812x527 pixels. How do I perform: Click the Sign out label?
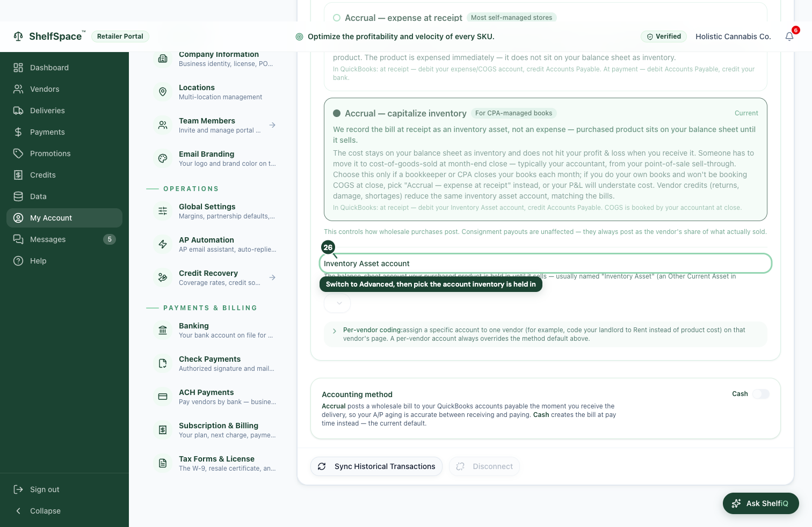(45, 489)
